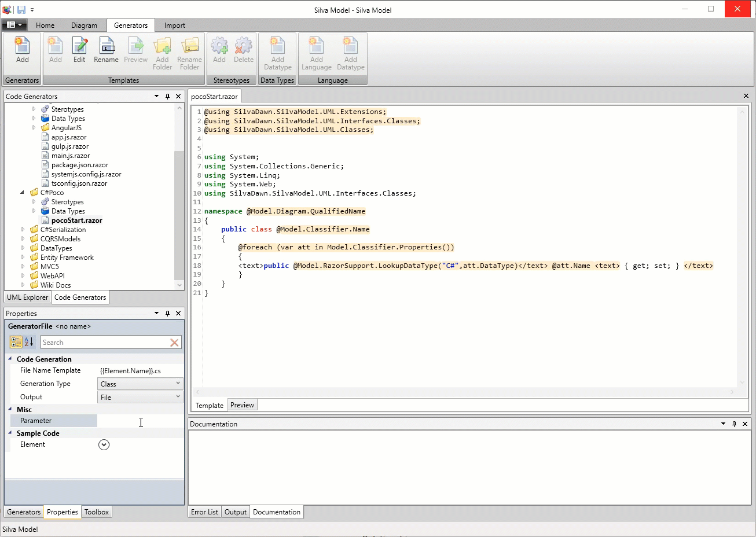Open Documentation panel options dropdown
The width and height of the screenshot is (756, 537).
(723, 424)
